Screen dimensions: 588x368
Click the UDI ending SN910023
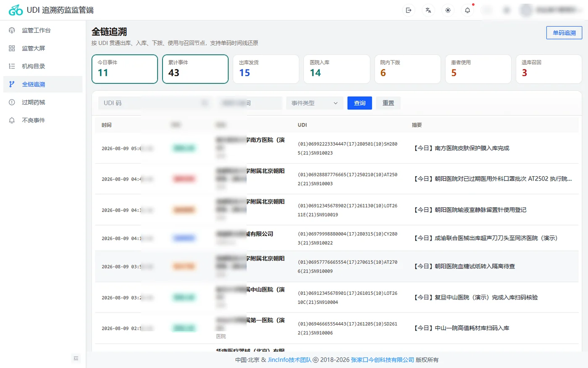pos(347,148)
